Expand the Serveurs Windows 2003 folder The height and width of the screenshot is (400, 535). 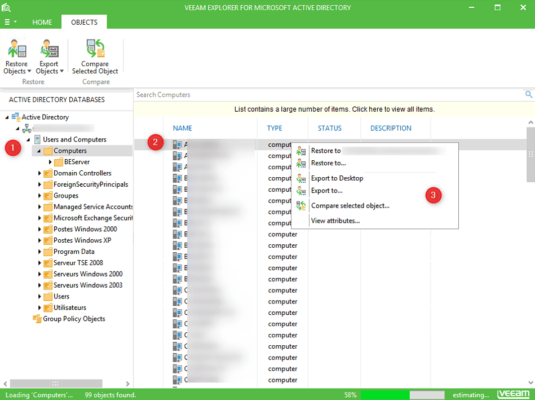tap(39, 285)
